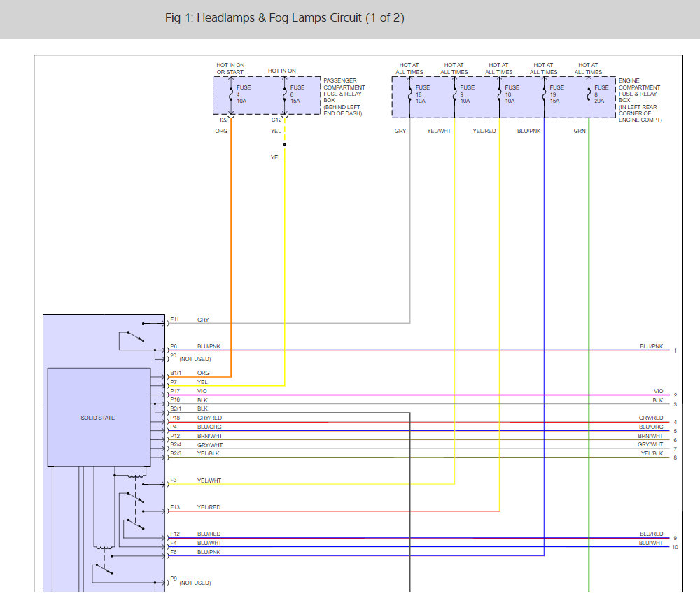Viewport: 700px width, 596px height.
Task: Click the "FUSE 4 10A" label
Action: [244, 94]
